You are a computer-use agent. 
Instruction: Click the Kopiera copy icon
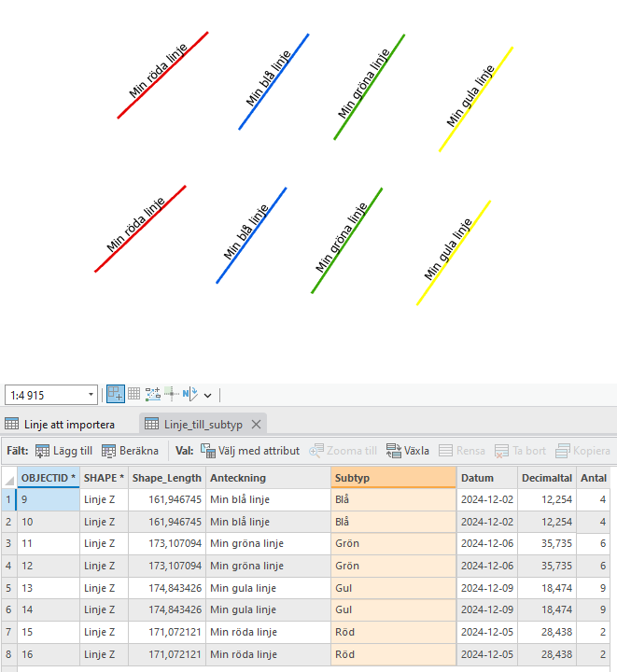coord(562,450)
